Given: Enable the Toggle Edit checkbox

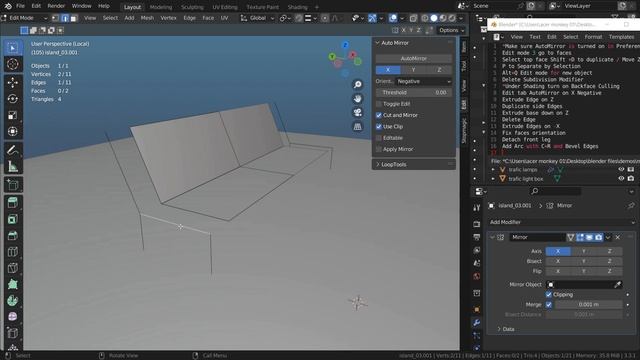Looking at the screenshot, I should pos(379,104).
